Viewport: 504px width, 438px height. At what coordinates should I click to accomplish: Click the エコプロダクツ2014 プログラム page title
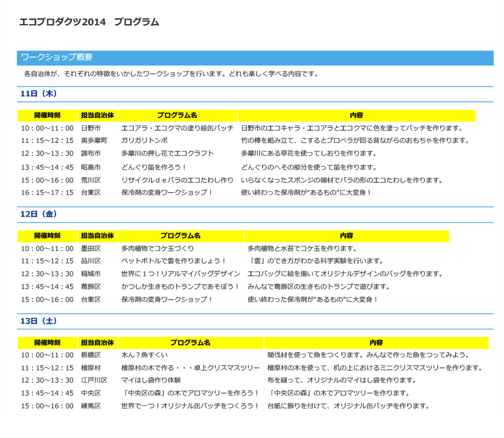[89, 22]
